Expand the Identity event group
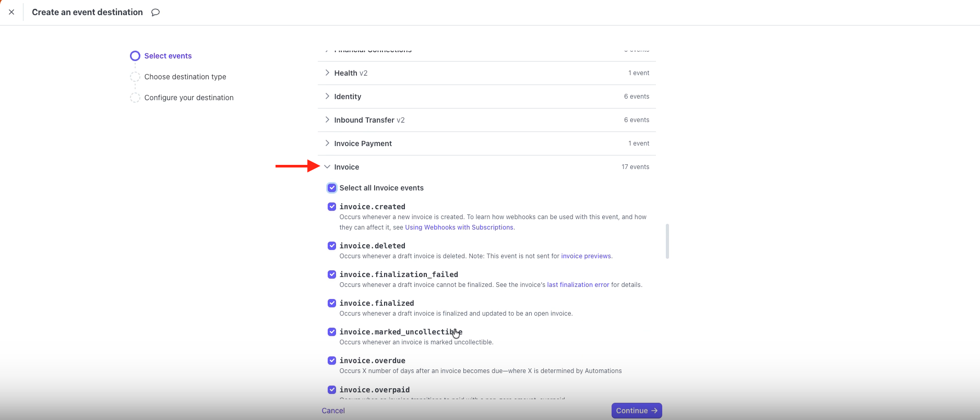The image size is (980, 420). click(x=327, y=97)
